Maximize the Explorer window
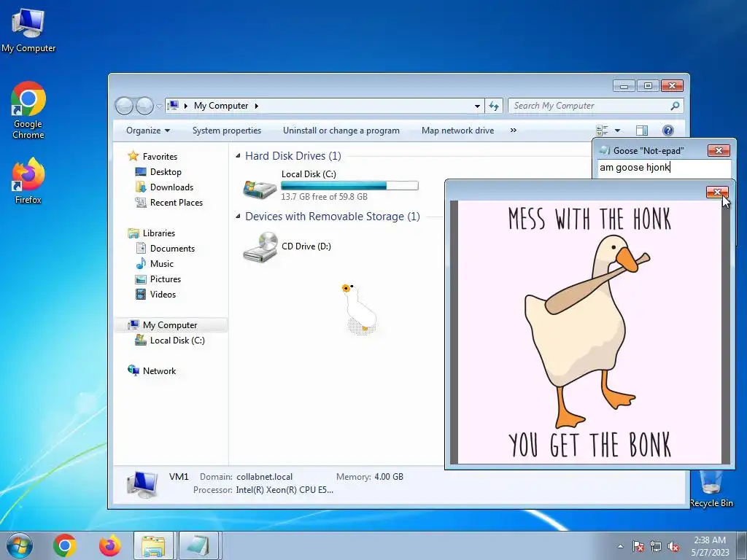This screenshot has width=747, height=560. coord(648,86)
